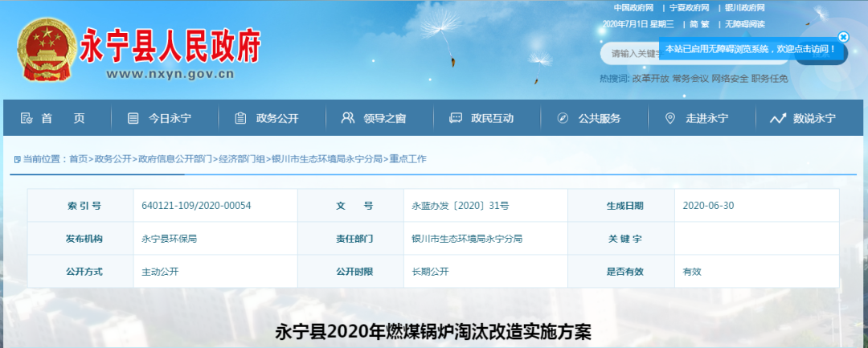868x348 pixels.
Task: Click the 数说永宁 trend chart icon
Action: click(777, 118)
